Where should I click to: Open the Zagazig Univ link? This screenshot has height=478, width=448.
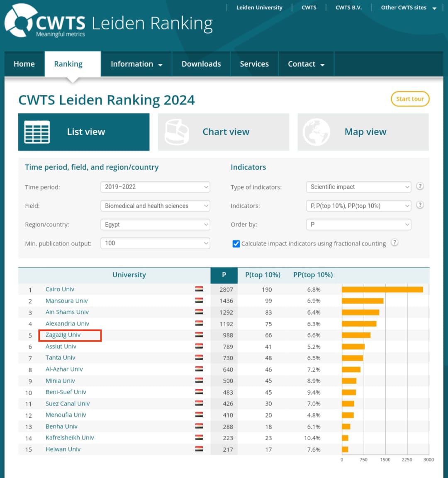point(63,335)
